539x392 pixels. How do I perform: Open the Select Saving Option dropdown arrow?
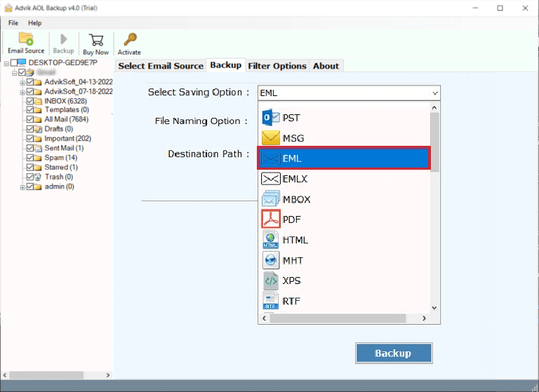pos(435,93)
